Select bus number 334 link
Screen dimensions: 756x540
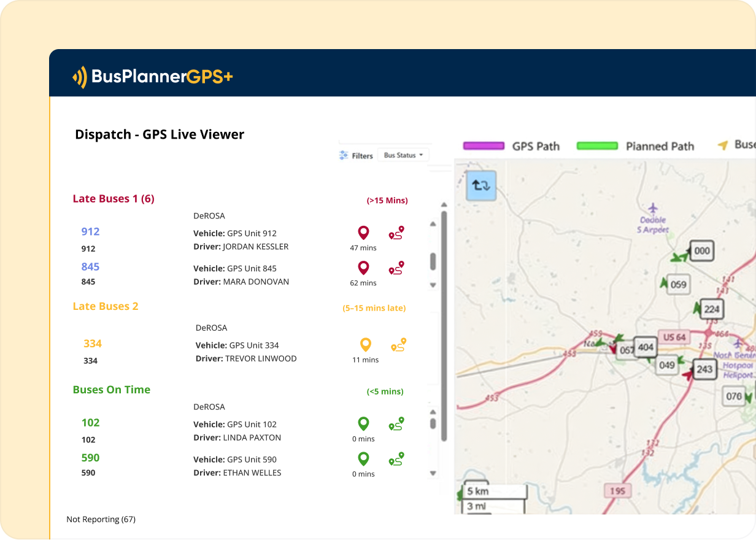[93, 344]
